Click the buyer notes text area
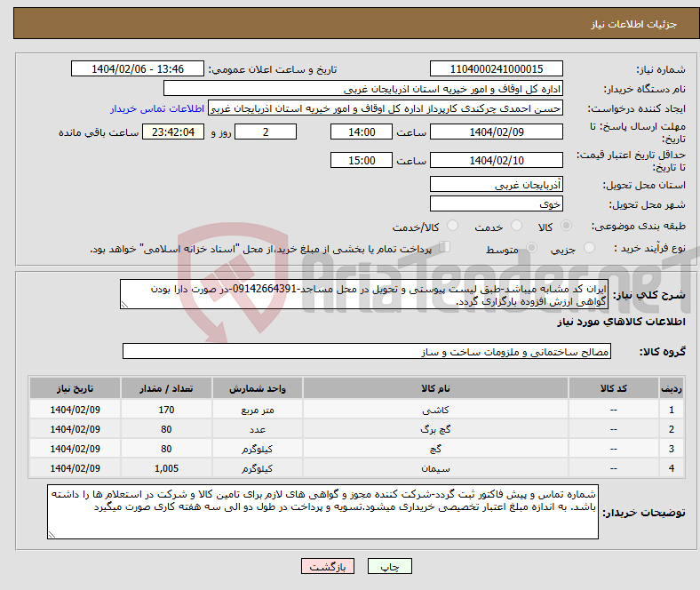The width and height of the screenshot is (700, 590). pos(322,512)
